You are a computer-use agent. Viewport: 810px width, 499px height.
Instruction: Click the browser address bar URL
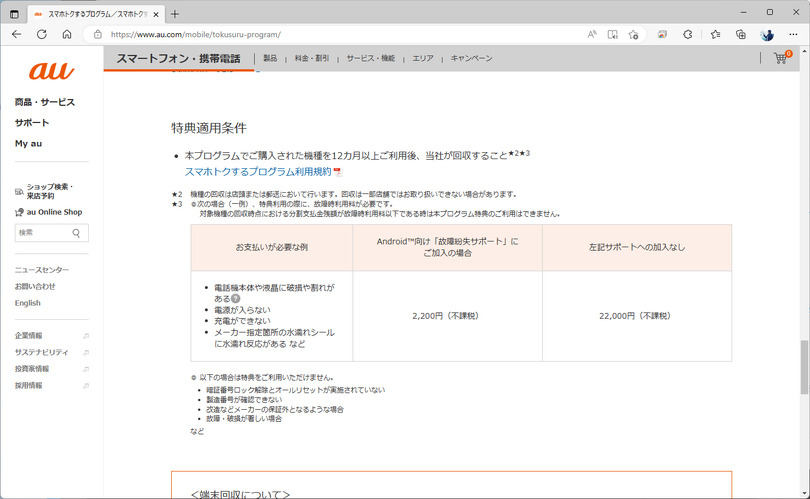[x=196, y=35]
